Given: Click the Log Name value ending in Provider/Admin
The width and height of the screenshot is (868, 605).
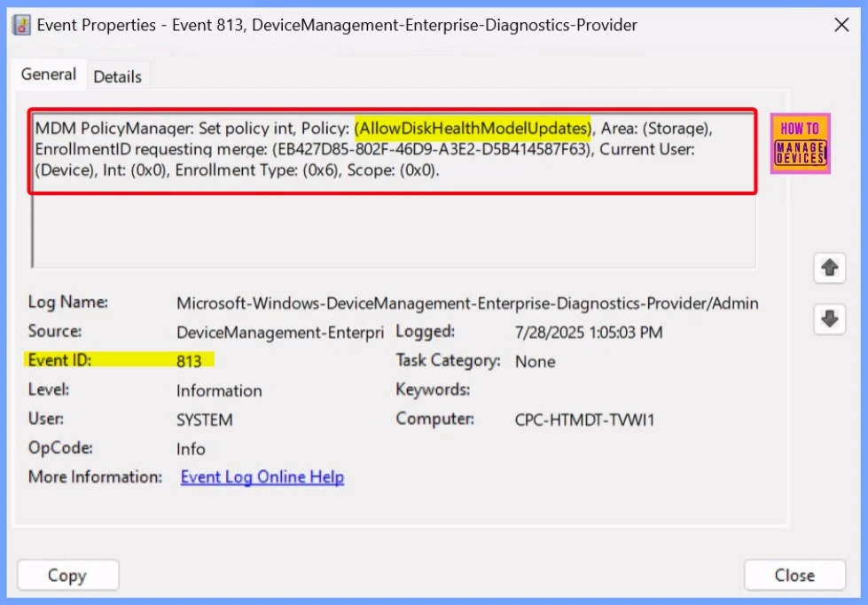Looking at the screenshot, I should [467, 303].
